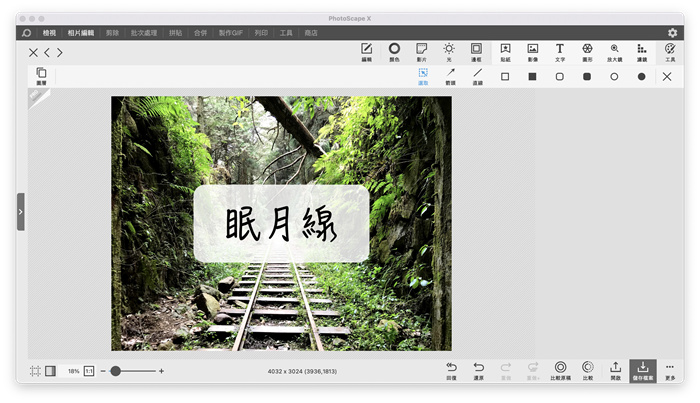Screen dimensions: 700x403
Task: Open the 貼紙 (Sticker) tool
Action: point(505,51)
